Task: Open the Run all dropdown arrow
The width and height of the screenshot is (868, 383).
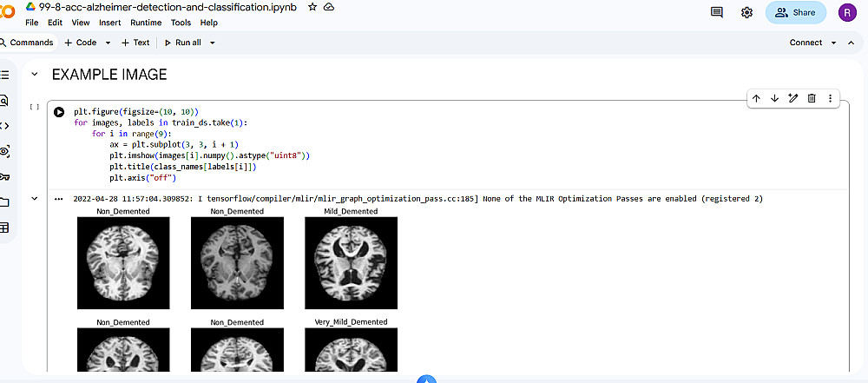Action: click(x=212, y=43)
